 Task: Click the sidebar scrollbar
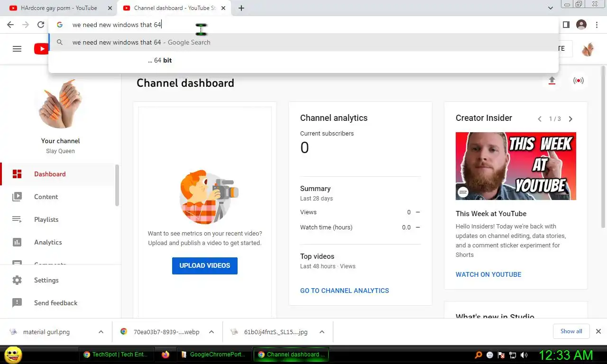[x=117, y=185]
